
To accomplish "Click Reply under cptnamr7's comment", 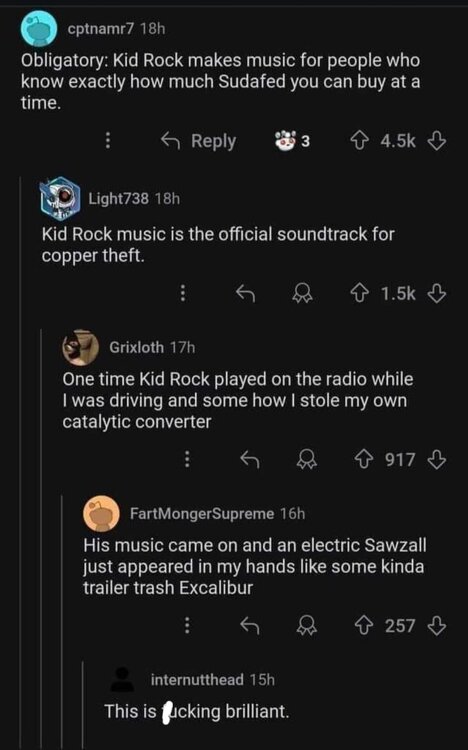I will click(198, 141).
